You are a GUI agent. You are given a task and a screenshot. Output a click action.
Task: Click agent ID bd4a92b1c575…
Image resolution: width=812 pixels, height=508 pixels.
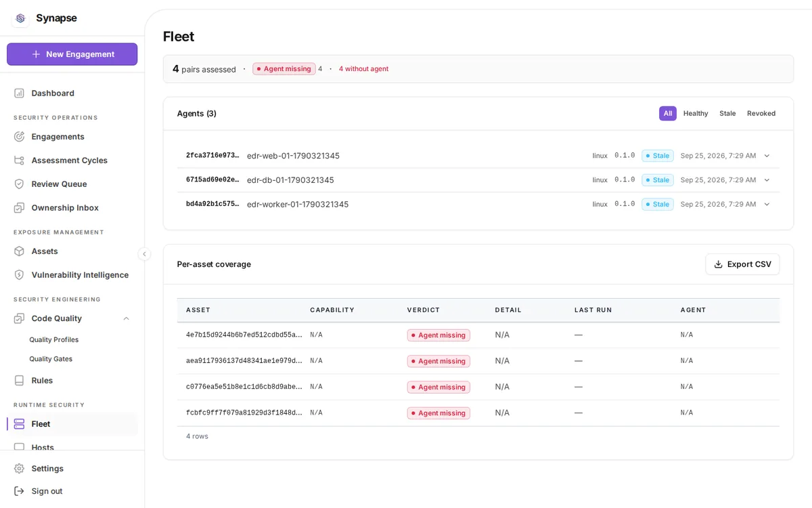(x=212, y=204)
